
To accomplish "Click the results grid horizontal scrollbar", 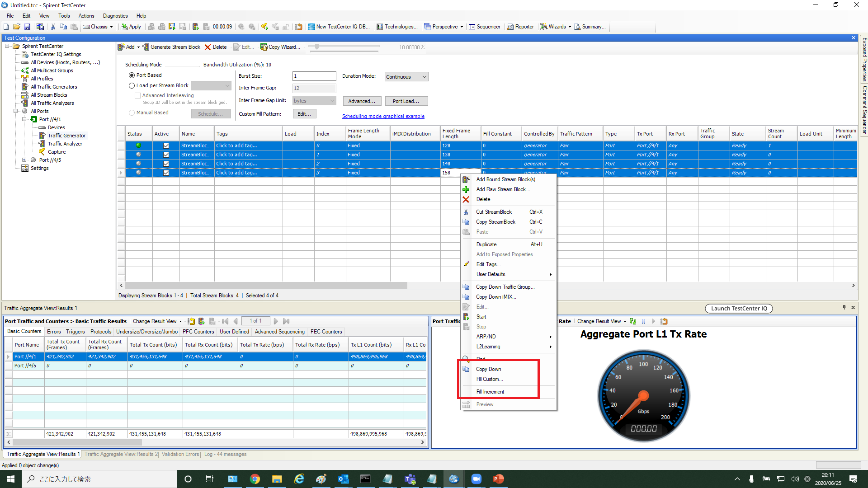I will [x=77, y=442].
